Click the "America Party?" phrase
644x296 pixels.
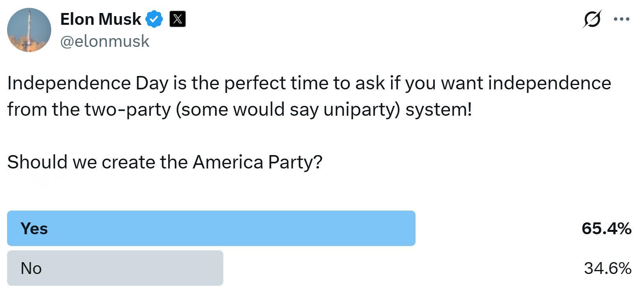tap(258, 162)
